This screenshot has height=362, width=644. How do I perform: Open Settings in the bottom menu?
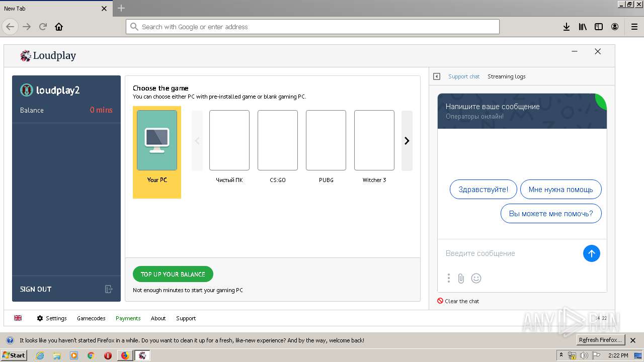pos(52,318)
